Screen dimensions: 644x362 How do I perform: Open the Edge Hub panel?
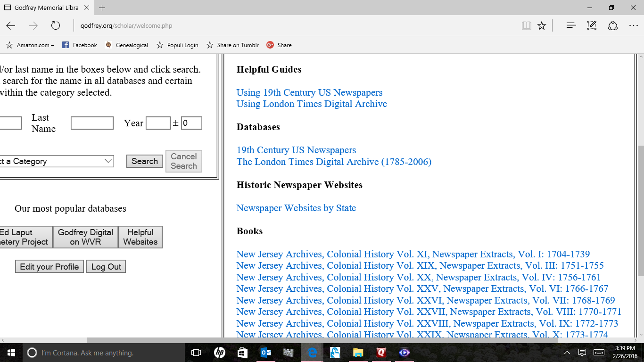coord(571,25)
